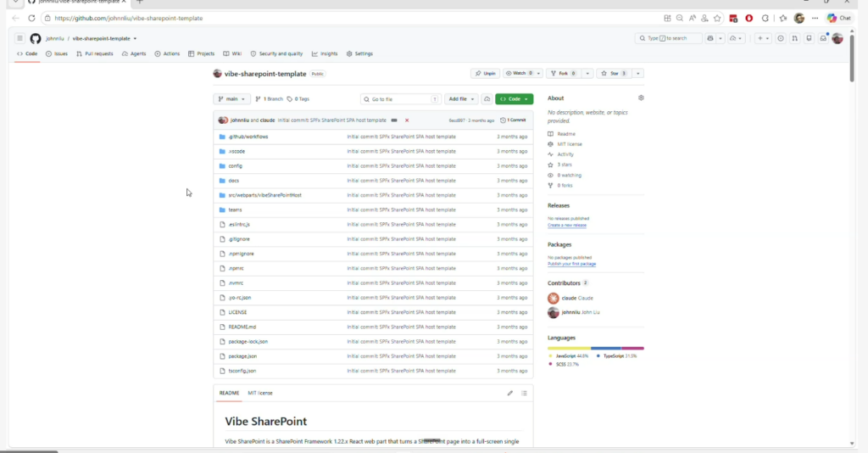Open the Copilot Chat button in browser toolbar

point(839,19)
